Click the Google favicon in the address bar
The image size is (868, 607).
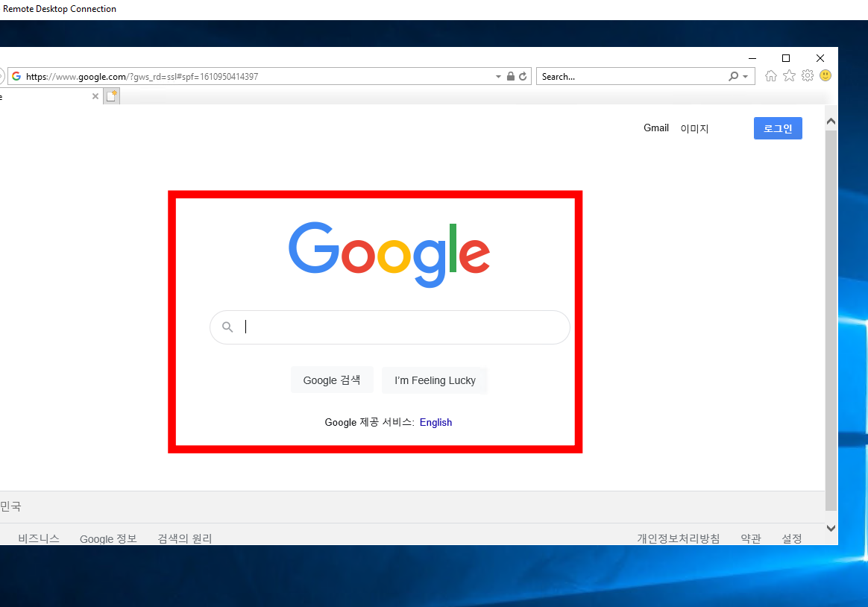click(x=16, y=76)
